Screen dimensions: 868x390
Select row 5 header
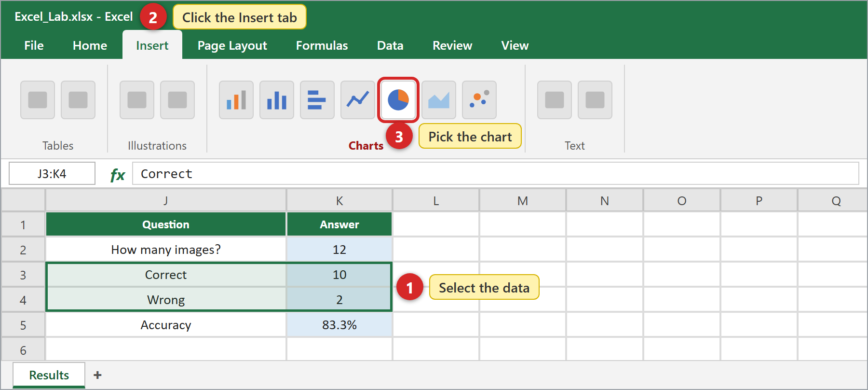(x=23, y=325)
